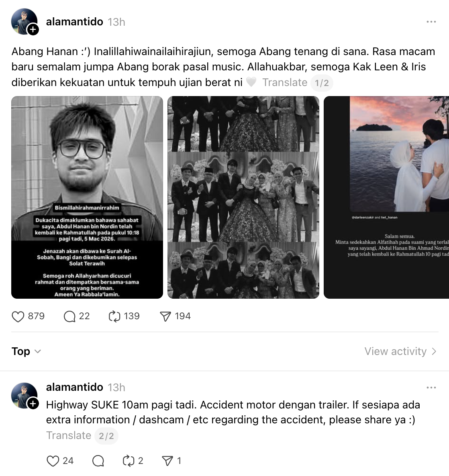The width and height of the screenshot is (449, 476).
Task: Repost the main post
Action: click(x=114, y=316)
